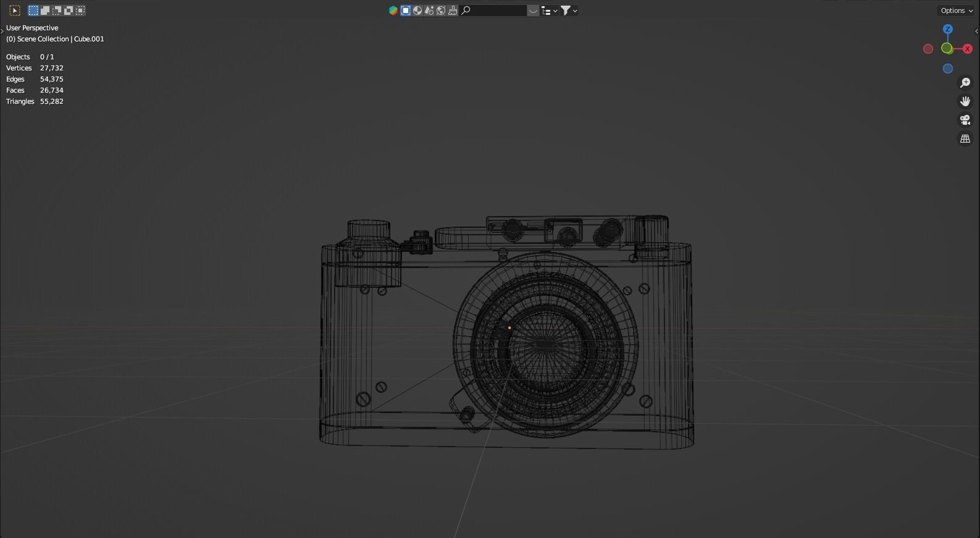Screen dimensions: 980x538
Task: Click the Edges count 54,375
Action: (x=52, y=79)
